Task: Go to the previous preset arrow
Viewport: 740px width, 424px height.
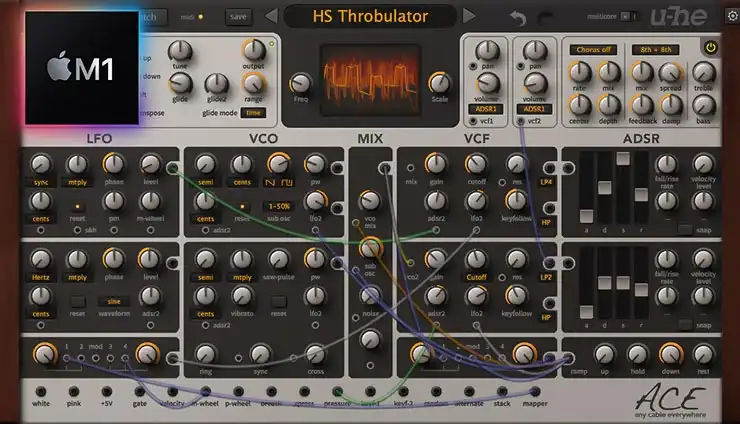Action: 271,16
